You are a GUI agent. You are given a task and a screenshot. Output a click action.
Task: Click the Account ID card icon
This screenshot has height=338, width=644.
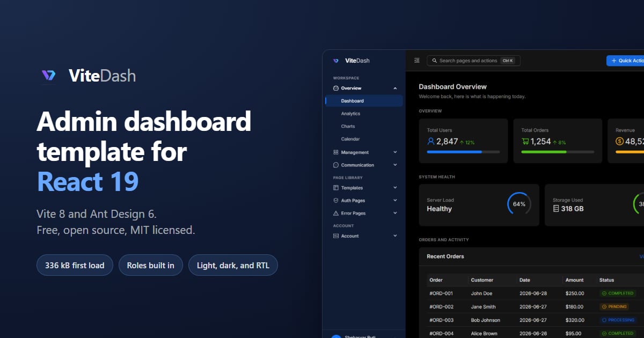[x=336, y=236]
